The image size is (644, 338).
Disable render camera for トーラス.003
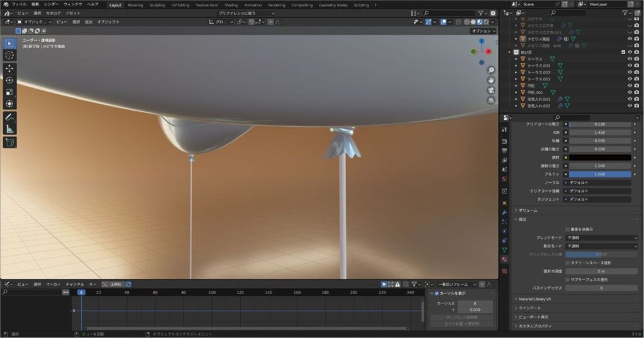(x=636, y=79)
